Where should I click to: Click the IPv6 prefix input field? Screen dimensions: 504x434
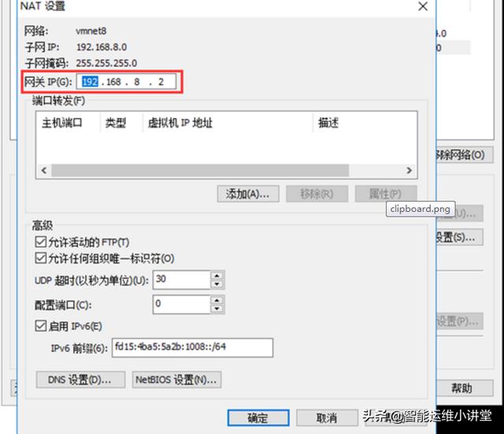pyautogui.click(x=192, y=347)
